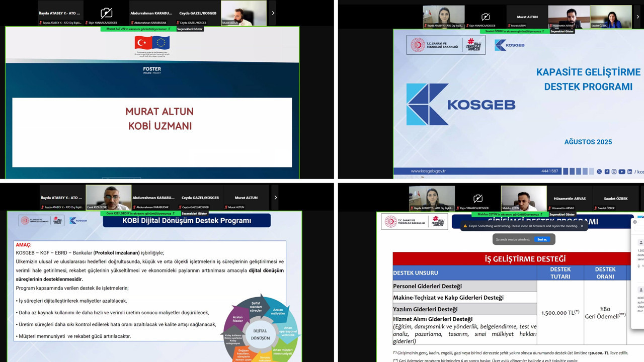The image size is (644, 362).
Task: Click the LinkedIn icon on the KOSGEB slide
Action: [629, 171]
